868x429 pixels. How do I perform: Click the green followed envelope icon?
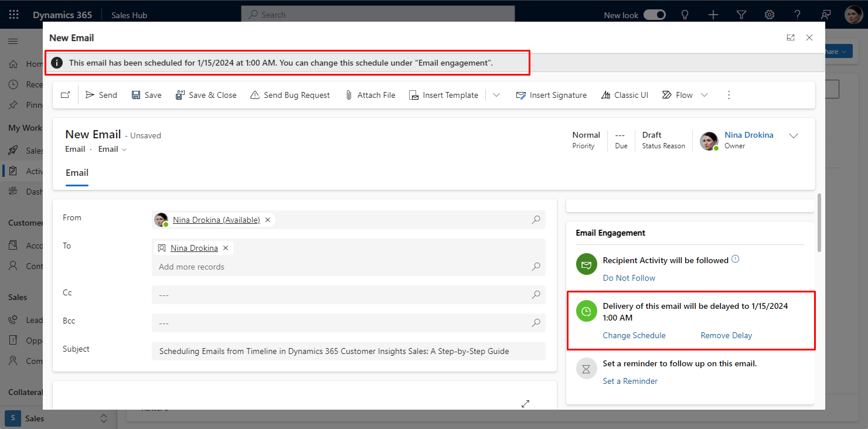coord(586,265)
